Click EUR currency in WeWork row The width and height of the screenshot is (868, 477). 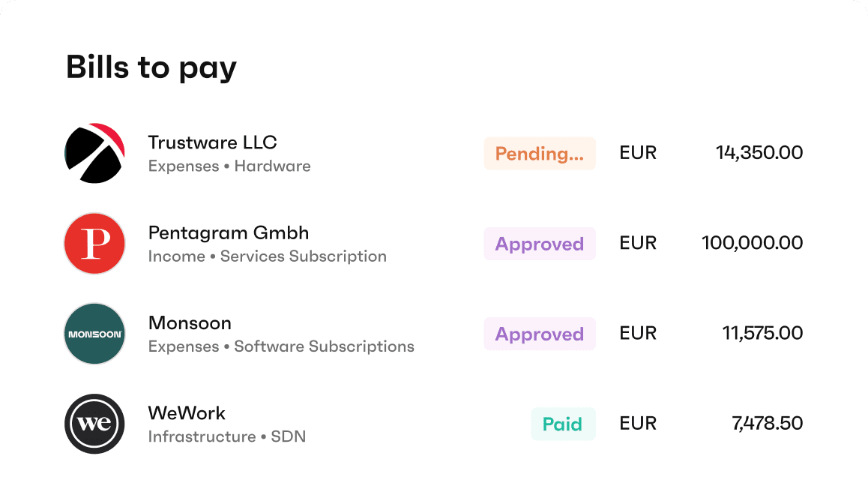coord(638,423)
